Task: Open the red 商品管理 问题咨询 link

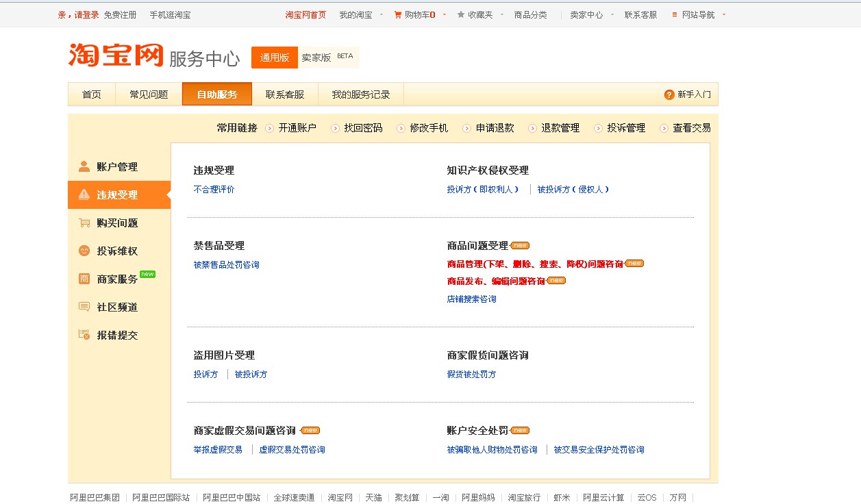Action: [x=536, y=264]
